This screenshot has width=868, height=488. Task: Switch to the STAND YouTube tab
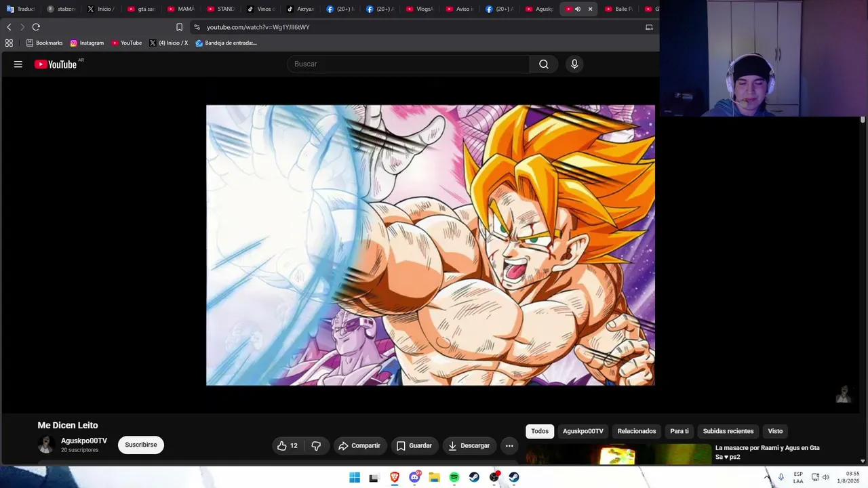221,9
